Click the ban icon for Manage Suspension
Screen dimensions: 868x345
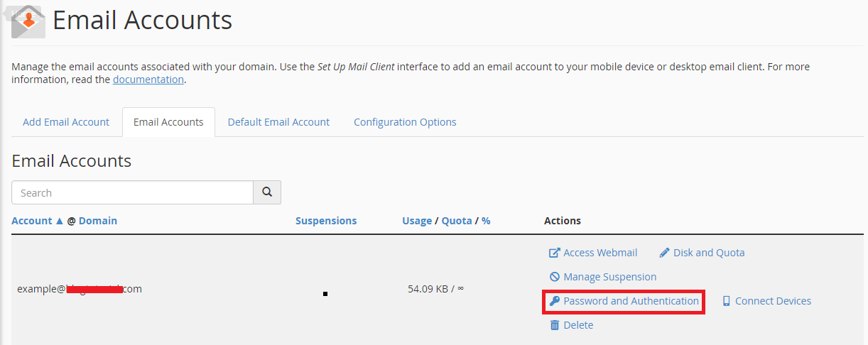pos(555,277)
